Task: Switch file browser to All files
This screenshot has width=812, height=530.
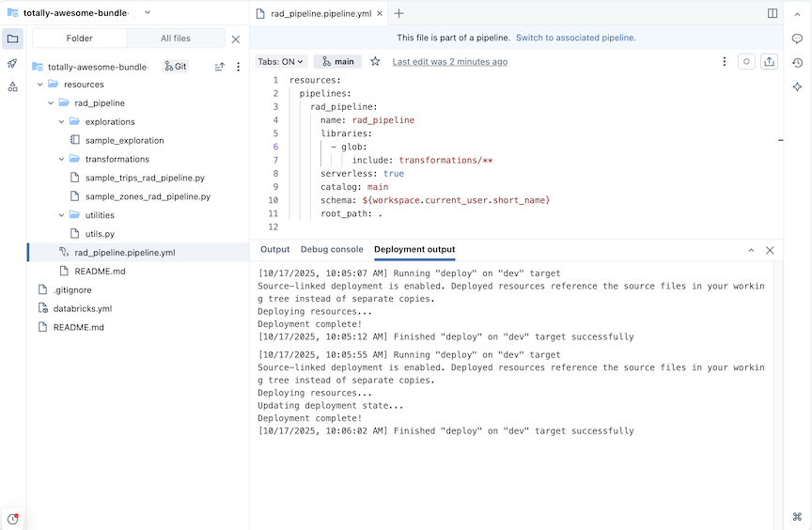Action: [x=176, y=39]
